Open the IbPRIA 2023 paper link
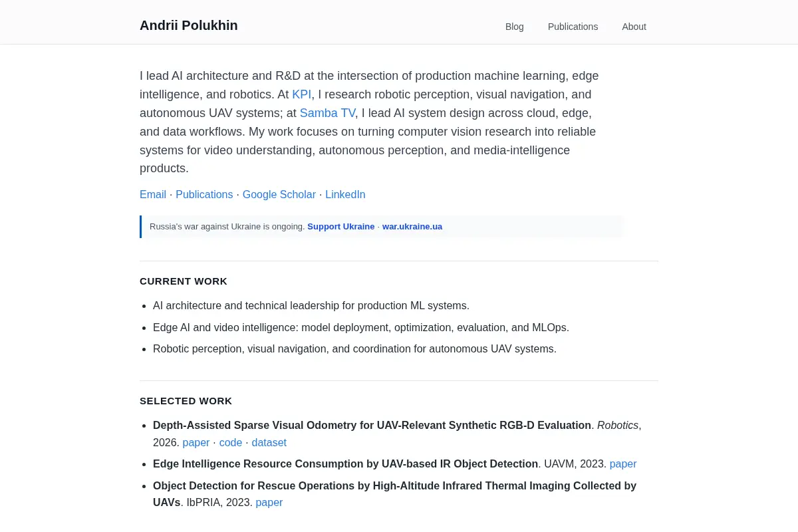This screenshot has width=798, height=532. click(x=269, y=503)
